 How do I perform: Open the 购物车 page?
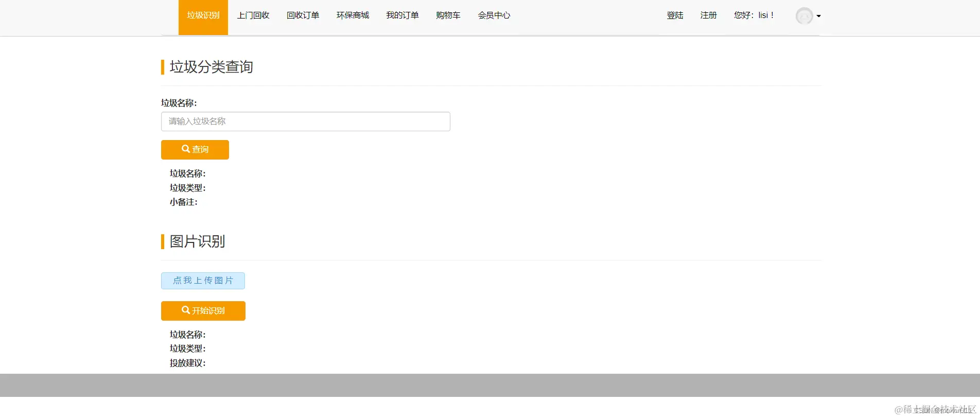click(x=448, y=15)
